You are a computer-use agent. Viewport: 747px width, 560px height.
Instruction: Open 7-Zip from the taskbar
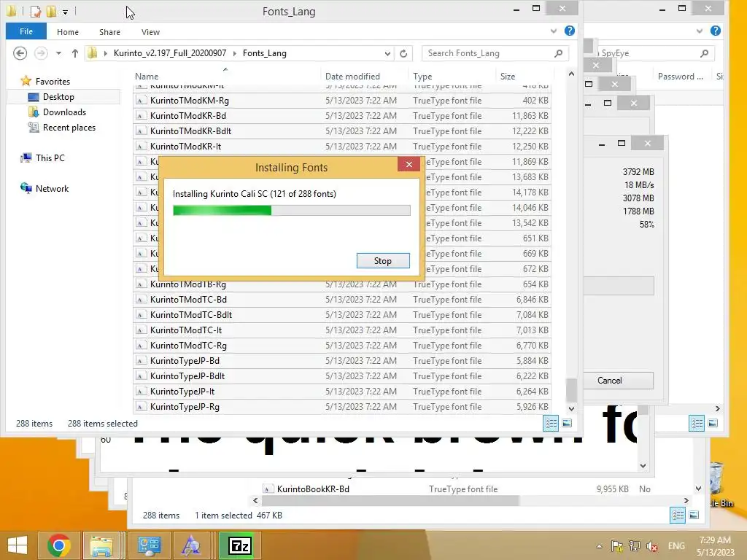(239, 545)
